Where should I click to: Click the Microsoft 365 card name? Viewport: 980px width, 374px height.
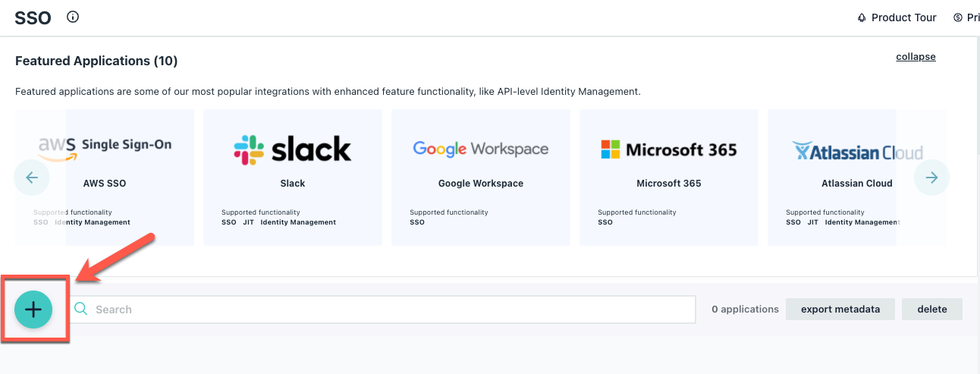click(x=669, y=184)
